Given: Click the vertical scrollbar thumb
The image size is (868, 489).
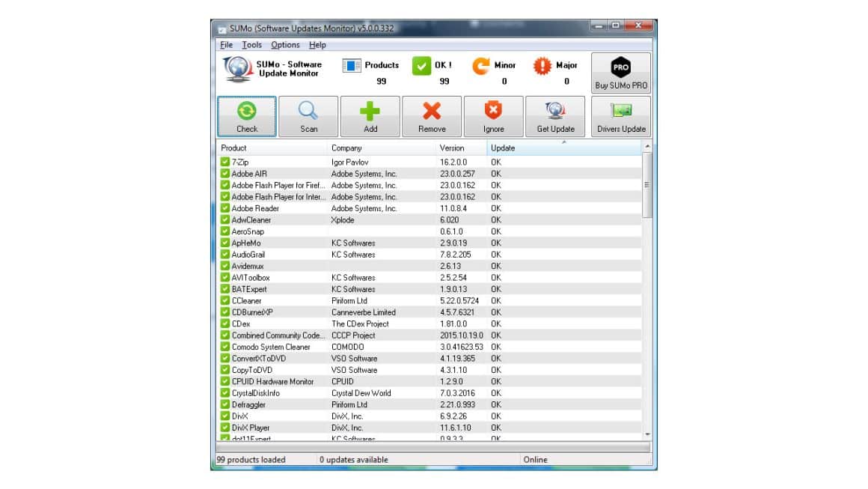Looking at the screenshot, I should coord(647,185).
